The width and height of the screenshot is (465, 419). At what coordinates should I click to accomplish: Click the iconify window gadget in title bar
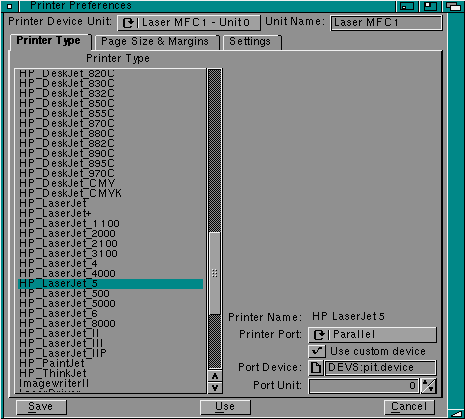tap(407, 6)
